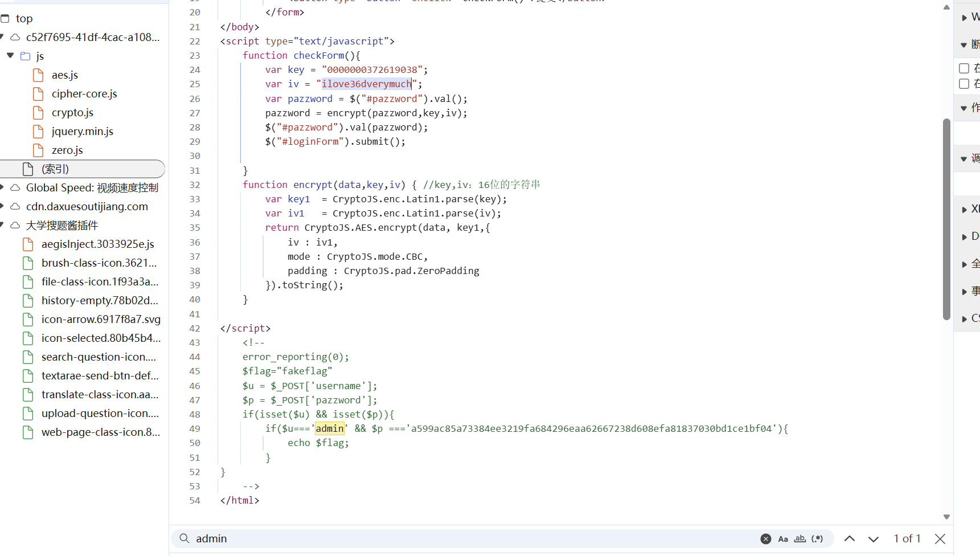Jump to next search match
This screenshot has height=556, width=980.
873,539
